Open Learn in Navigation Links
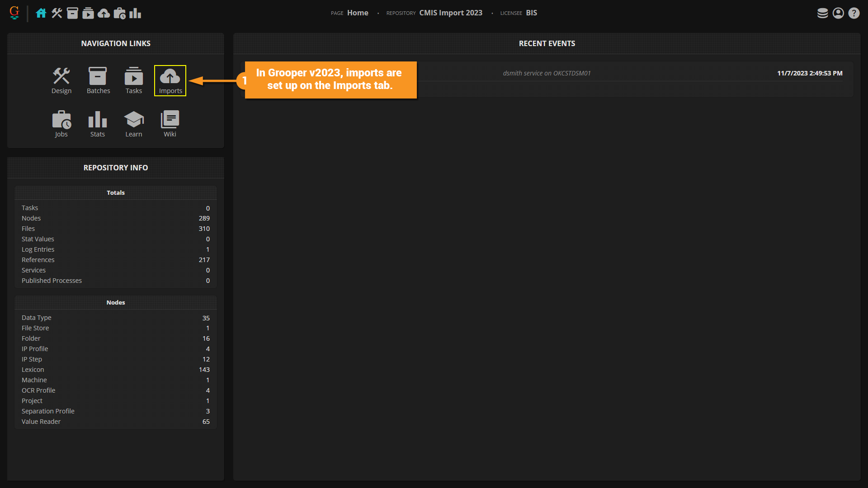 tap(134, 124)
